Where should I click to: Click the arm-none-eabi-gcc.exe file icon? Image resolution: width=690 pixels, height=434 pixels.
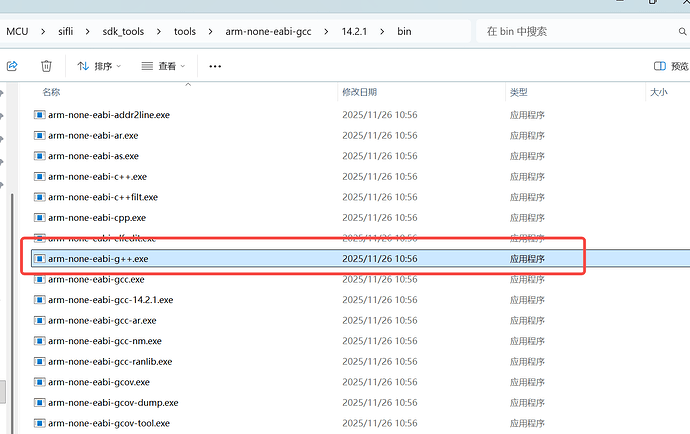(40, 279)
